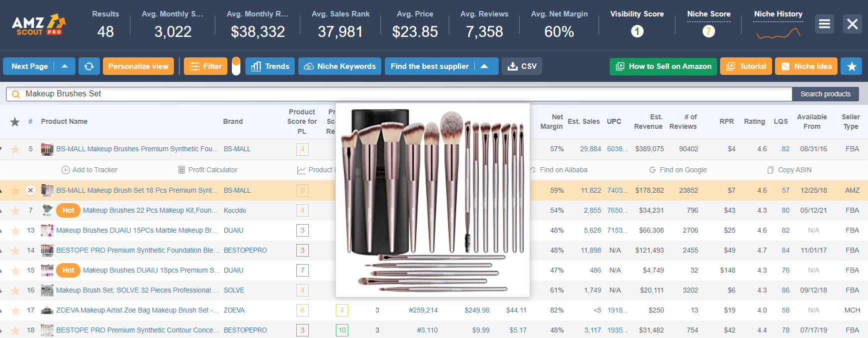Star the BS-MALL 18 Pcs row
The width and height of the screenshot is (868, 338).
coord(15,190)
